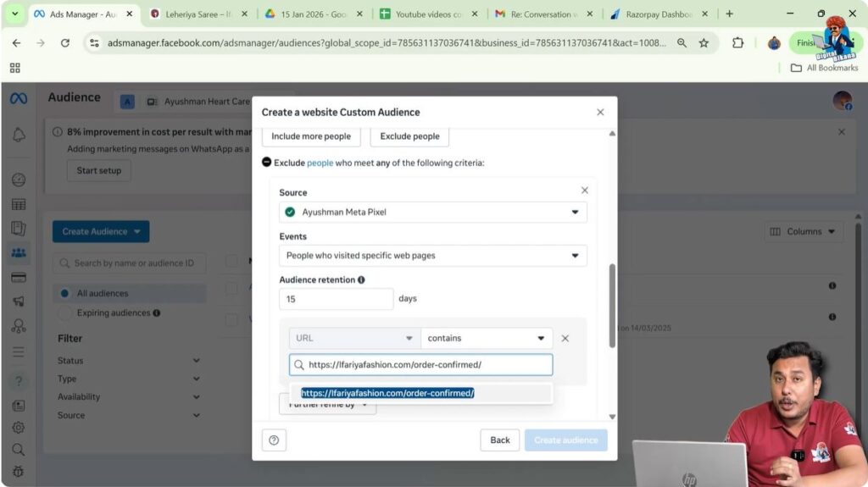Click the URL keyword input field

(x=420, y=365)
